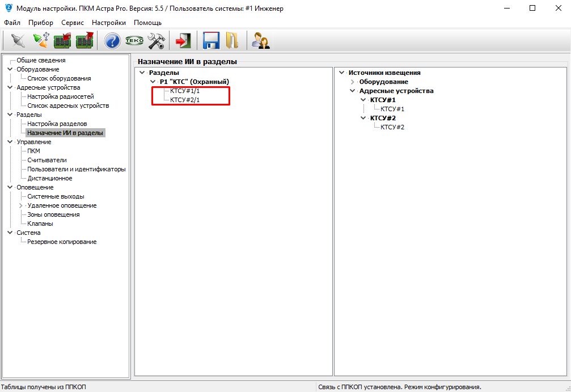Click the write-to-device memory icon
The image size is (571, 392).
pos(84,41)
